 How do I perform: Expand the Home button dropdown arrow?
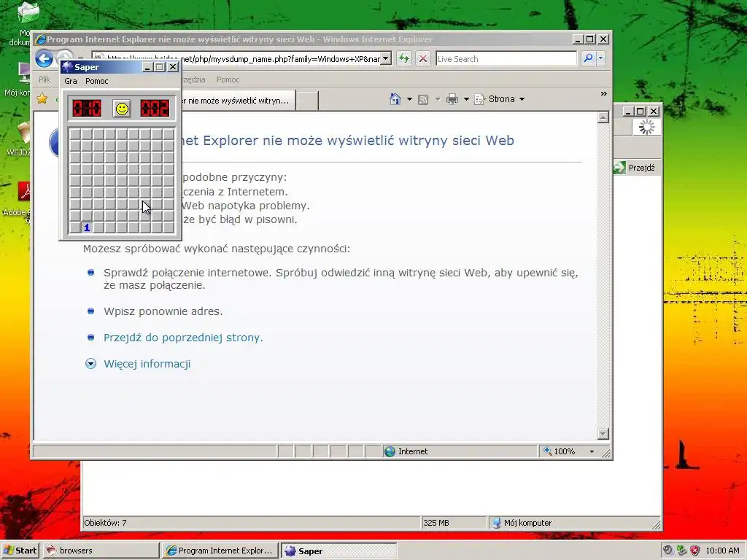(409, 99)
